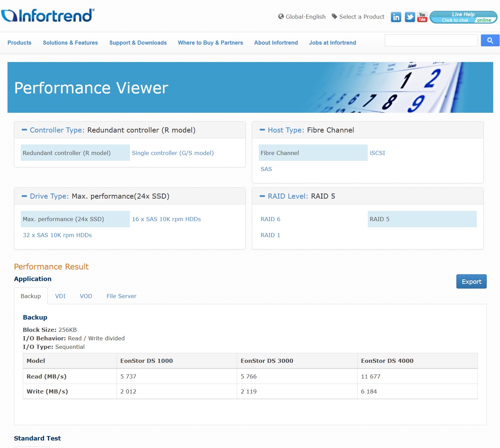
Task: Focus the site search field
Action: click(431, 41)
